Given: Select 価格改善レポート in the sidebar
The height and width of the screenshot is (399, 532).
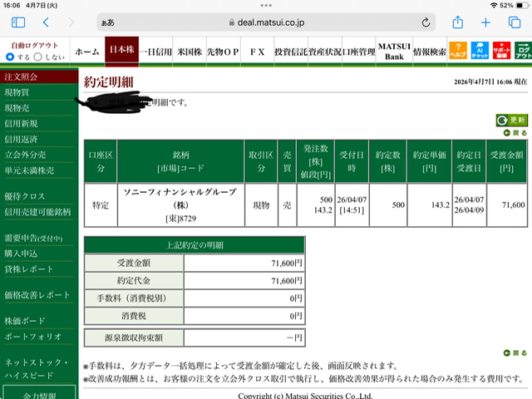Looking at the screenshot, I should 37,295.
